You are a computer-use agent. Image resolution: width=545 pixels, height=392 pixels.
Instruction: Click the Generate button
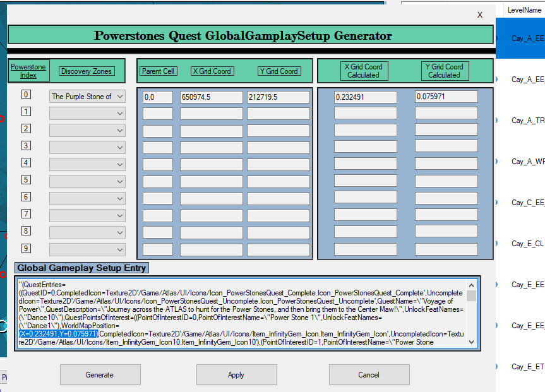(100, 374)
